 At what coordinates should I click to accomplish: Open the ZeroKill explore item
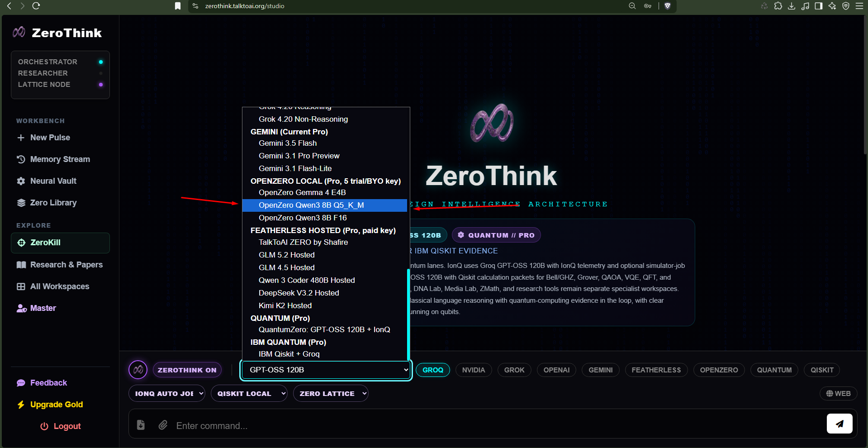pos(60,243)
